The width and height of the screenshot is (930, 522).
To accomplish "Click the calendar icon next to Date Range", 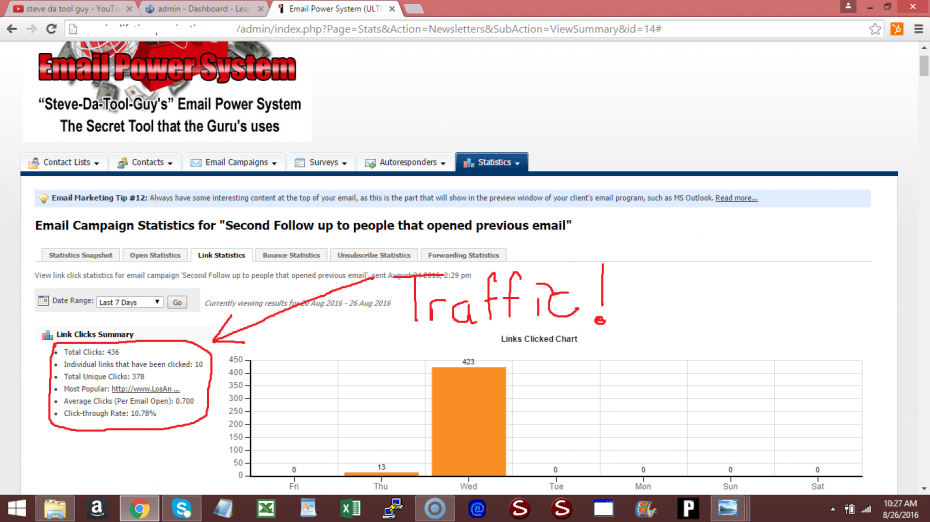I will pos(42,301).
